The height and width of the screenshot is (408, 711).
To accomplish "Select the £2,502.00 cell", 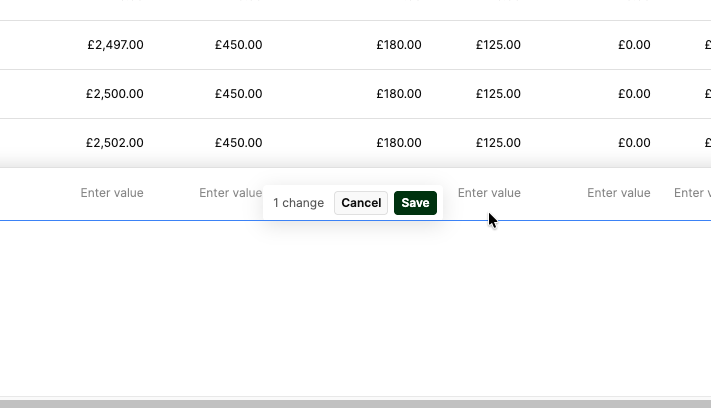I will [115, 143].
